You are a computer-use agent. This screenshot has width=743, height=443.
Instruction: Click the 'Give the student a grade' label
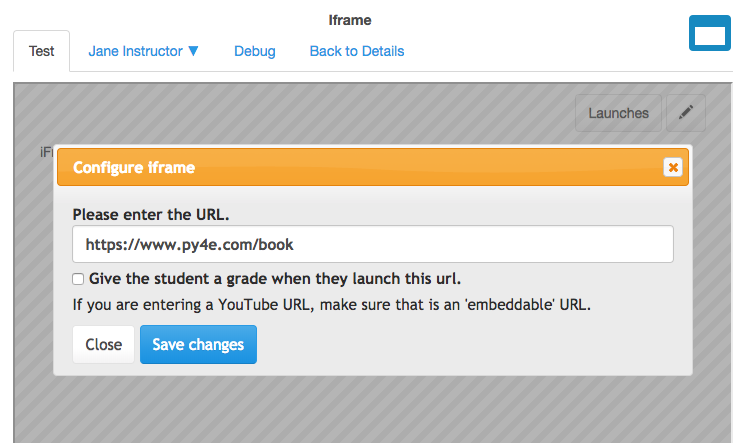(x=274, y=279)
